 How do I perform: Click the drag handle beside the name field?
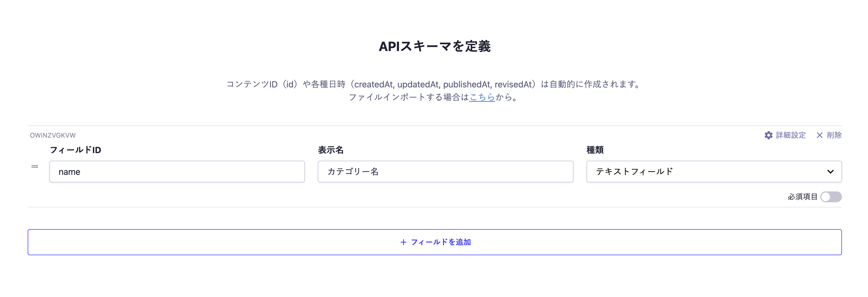[35, 166]
